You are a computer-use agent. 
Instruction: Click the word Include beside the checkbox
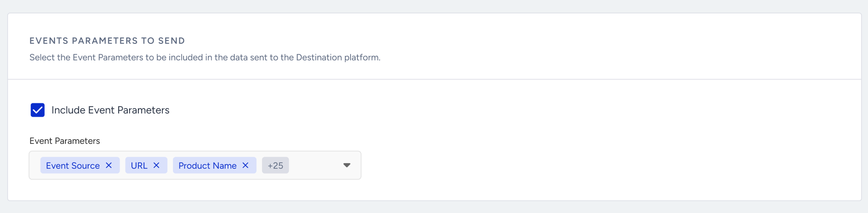[x=69, y=110]
